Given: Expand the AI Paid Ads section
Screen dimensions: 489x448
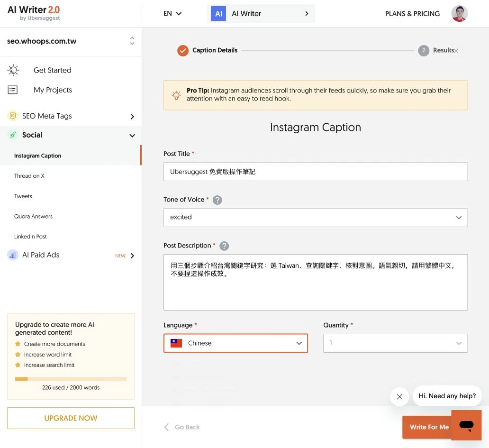Looking at the screenshot, I should 132,256.
